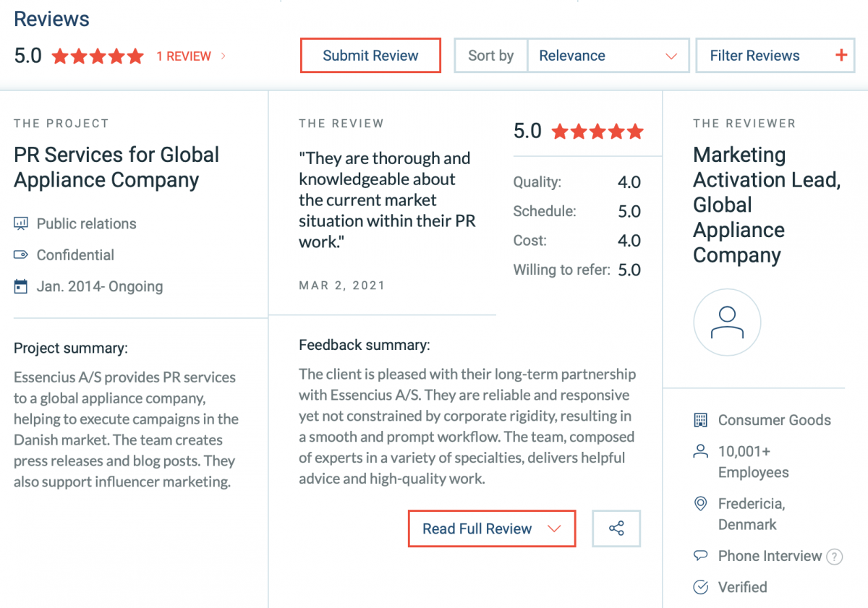Click the Feedback summary heading
This screenshot has height=608, width=868.
click(x=364, y=345)
